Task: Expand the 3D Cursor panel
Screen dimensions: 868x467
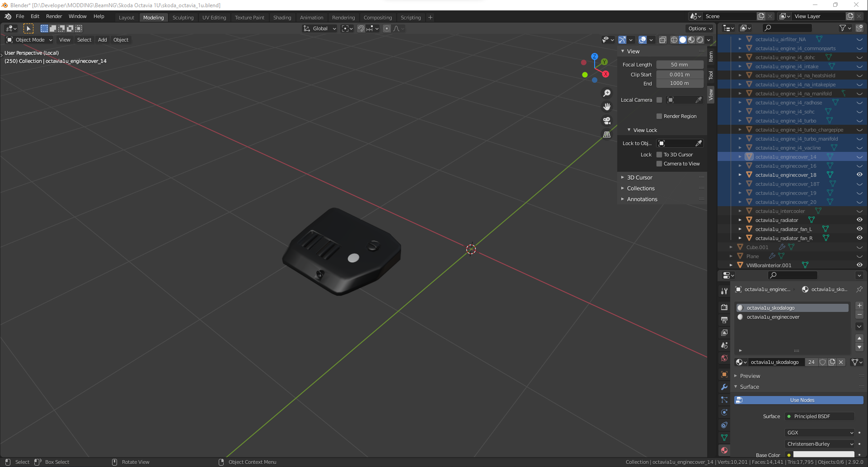Action: 639,178
